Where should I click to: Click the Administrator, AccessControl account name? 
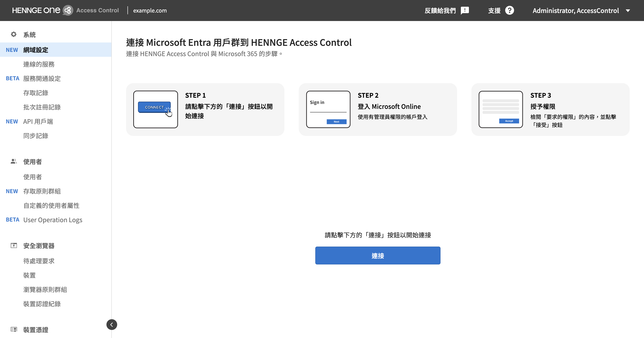point(576,11)
